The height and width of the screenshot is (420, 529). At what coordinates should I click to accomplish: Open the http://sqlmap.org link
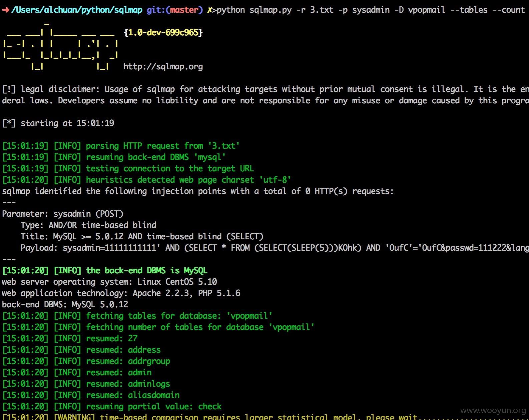coord(163,67)
